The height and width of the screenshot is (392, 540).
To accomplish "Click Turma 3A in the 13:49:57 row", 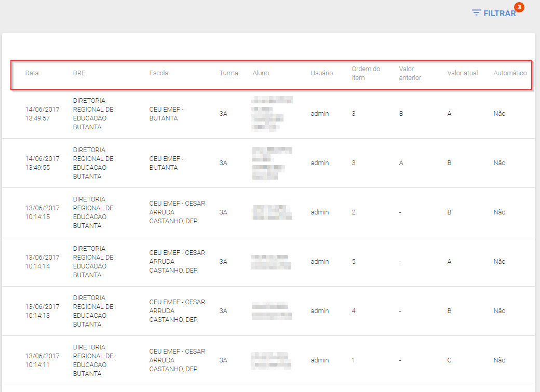I will click(x=223, y=114).
